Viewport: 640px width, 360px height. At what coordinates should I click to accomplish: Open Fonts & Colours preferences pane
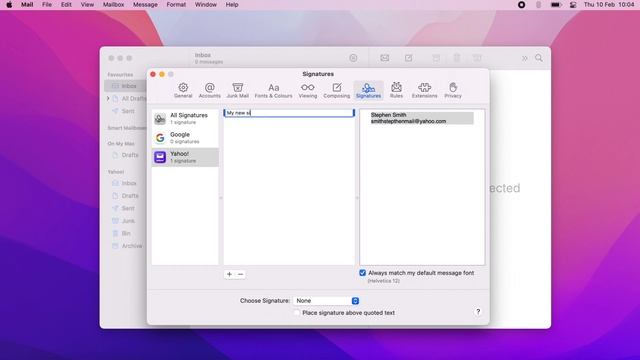(x=273, y=90)
